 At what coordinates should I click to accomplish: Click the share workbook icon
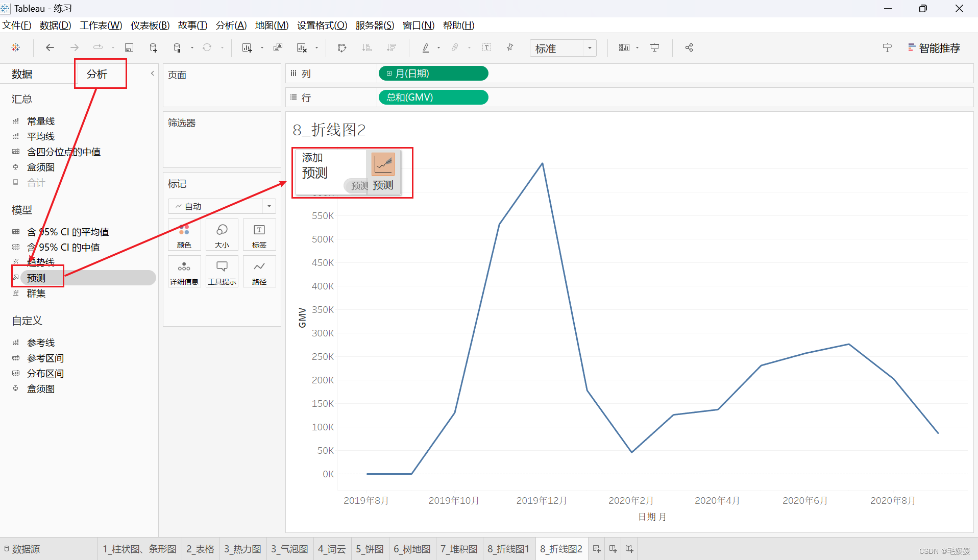click(x=689, y=47)
